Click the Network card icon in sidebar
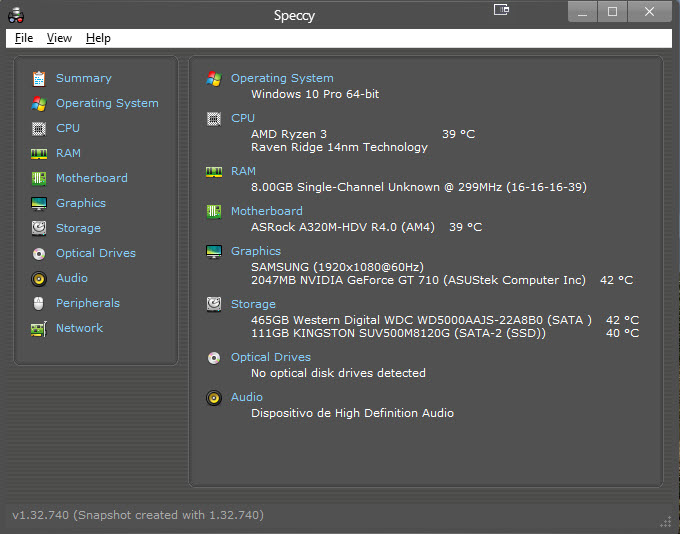 coord(39,329)
